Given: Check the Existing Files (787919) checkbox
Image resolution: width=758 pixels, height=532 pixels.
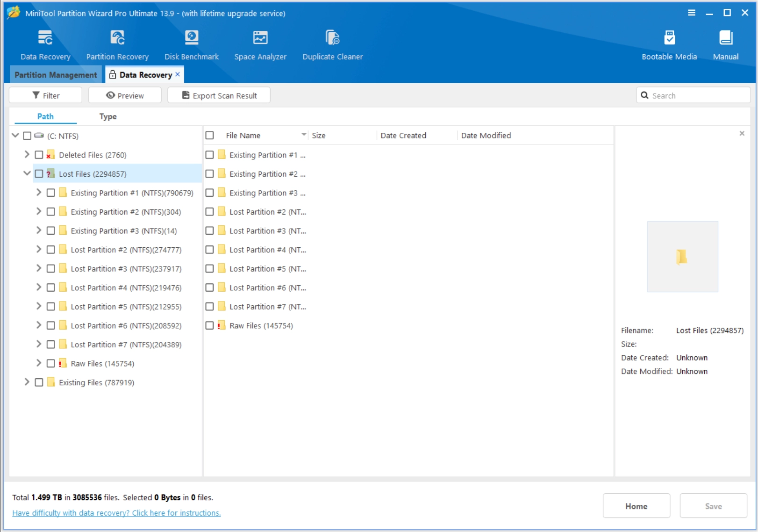Looking at the screenshot, I should [39, 382].
